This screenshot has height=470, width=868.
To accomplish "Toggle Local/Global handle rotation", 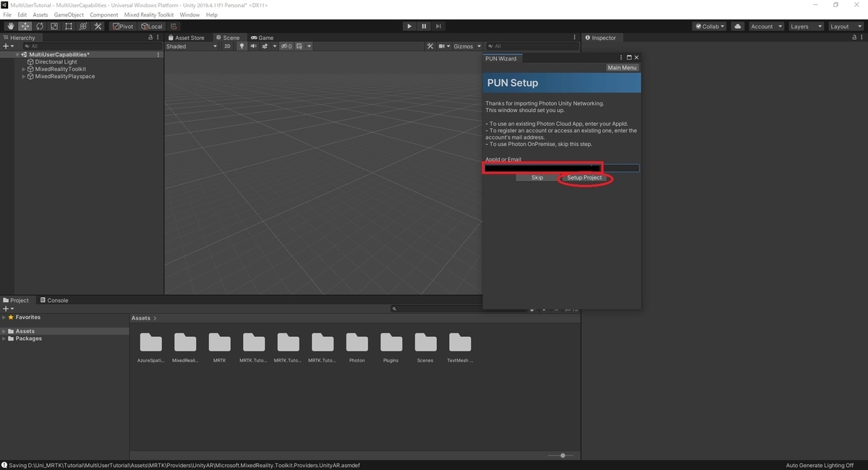I will click(x=152, y=27).
